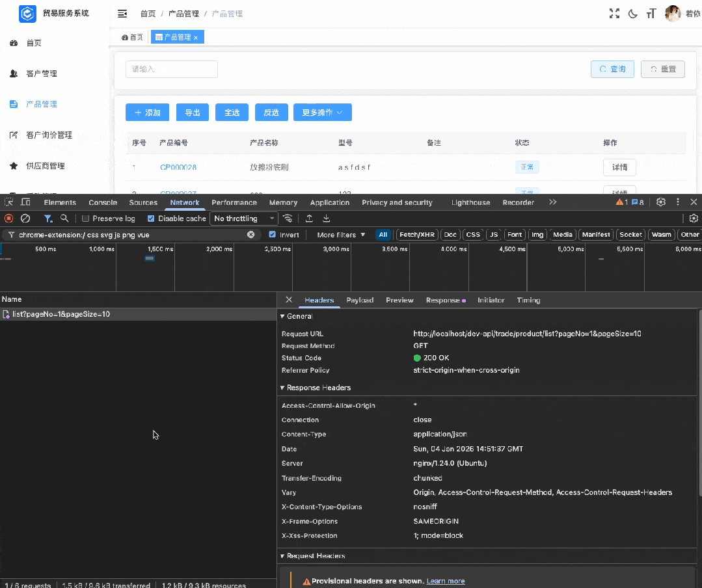This screenshot has width=702, height=588.
Task: Open network search magnifier icon
Action: 64,219
